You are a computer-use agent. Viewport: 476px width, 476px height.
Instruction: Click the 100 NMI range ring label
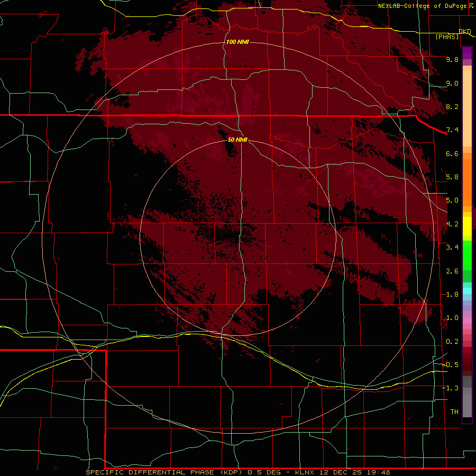(x=237, y=42)
